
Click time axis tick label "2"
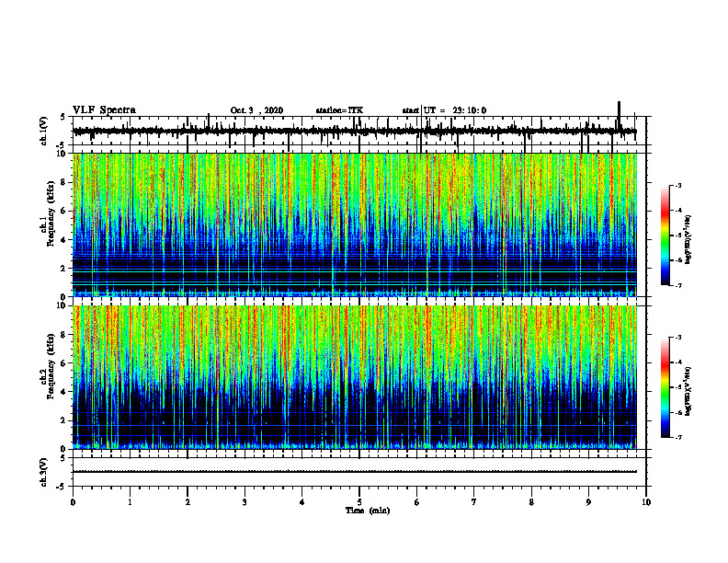click(188, 502)
